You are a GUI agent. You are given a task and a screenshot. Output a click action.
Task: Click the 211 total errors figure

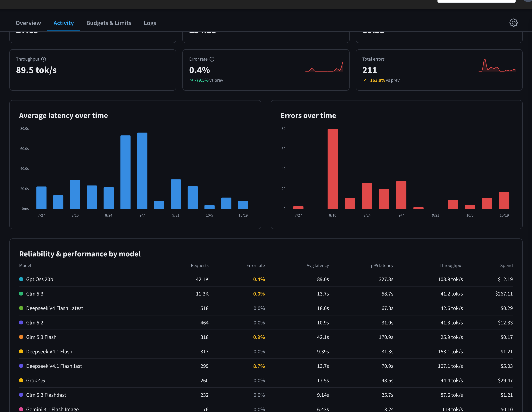(x=370, y=70)
